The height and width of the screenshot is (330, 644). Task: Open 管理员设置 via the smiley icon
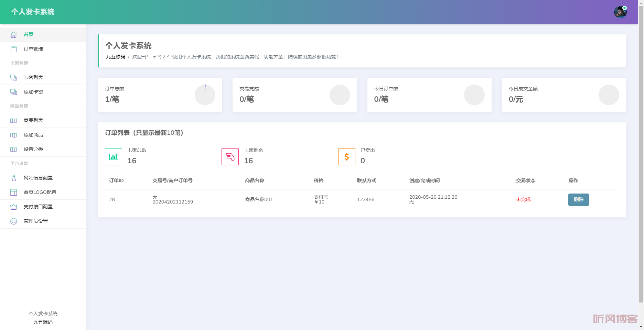pyautogui.click(x=13, y=221)
